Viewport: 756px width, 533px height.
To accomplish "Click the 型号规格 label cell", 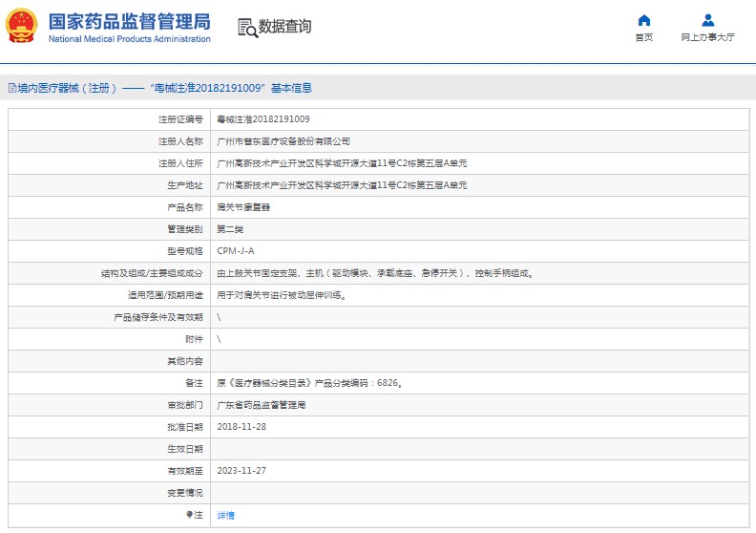I will [110, 251].
